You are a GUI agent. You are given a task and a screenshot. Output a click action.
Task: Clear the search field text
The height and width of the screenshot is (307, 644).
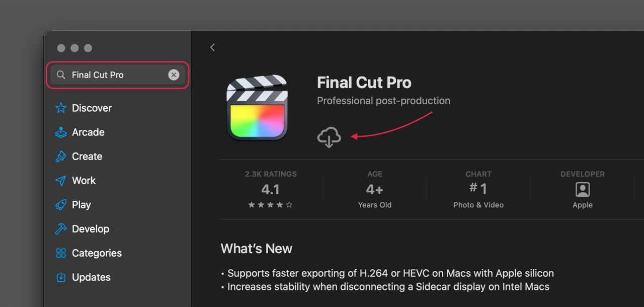[174, 74]
